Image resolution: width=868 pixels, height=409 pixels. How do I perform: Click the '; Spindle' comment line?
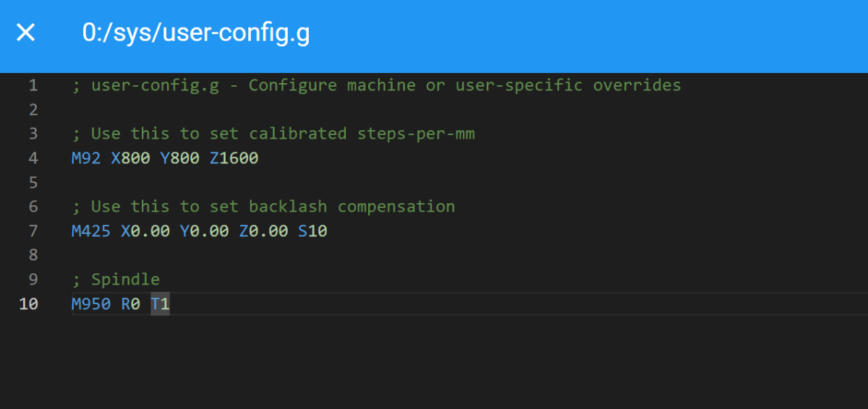(116, 280)
